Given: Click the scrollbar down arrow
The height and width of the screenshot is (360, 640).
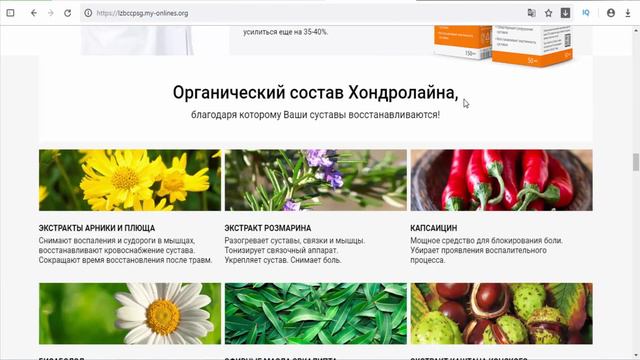Looking at the screenshot, I should [x=636, y=356].
